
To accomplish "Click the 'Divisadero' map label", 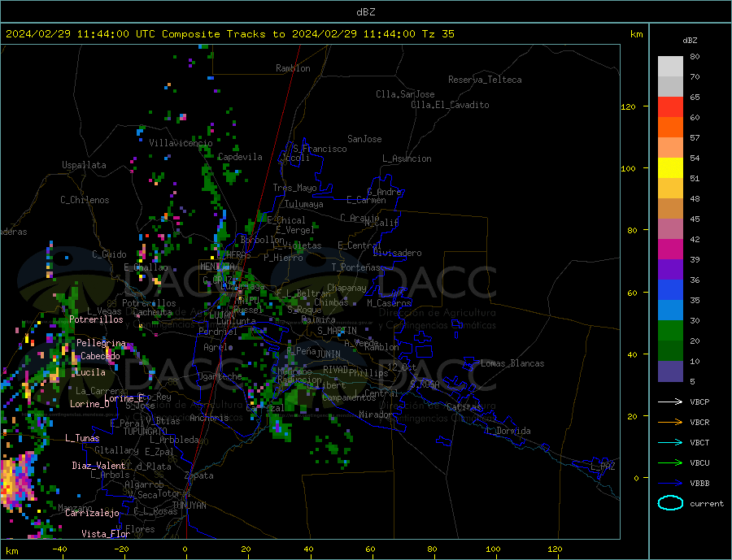I will tap(397, 253).
